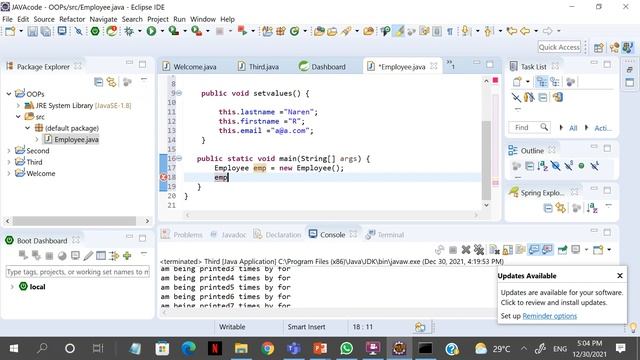Click Remove All Terminated Launches in Console
Viewport: 640px width, 360px height.
click(x=479, y=249)
